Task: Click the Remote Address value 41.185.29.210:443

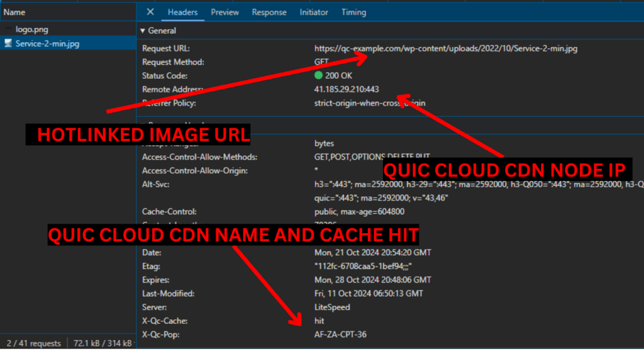Action: click(x=348, y=89)
